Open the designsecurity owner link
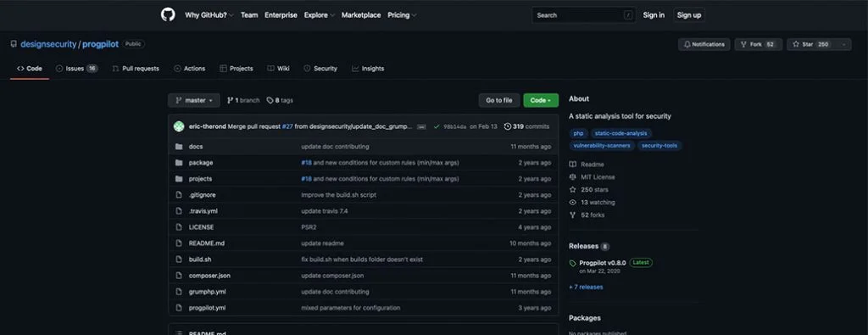 pos(48,44)
